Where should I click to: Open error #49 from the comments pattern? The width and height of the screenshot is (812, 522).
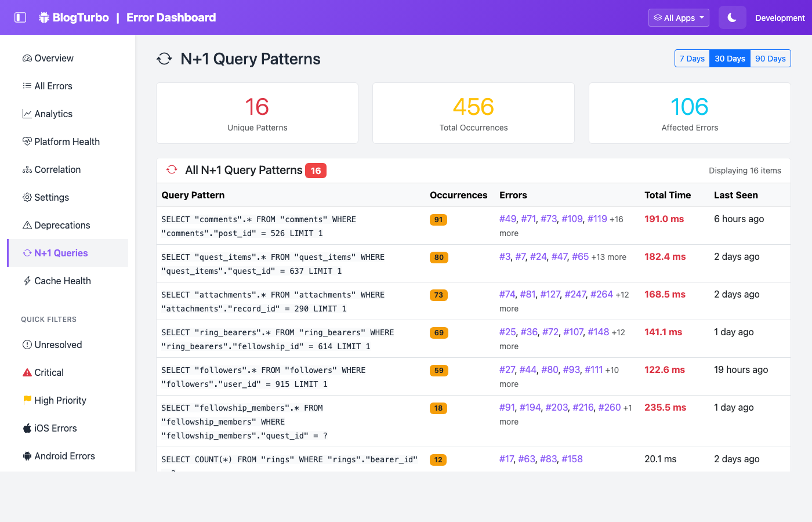click(506, 219)
